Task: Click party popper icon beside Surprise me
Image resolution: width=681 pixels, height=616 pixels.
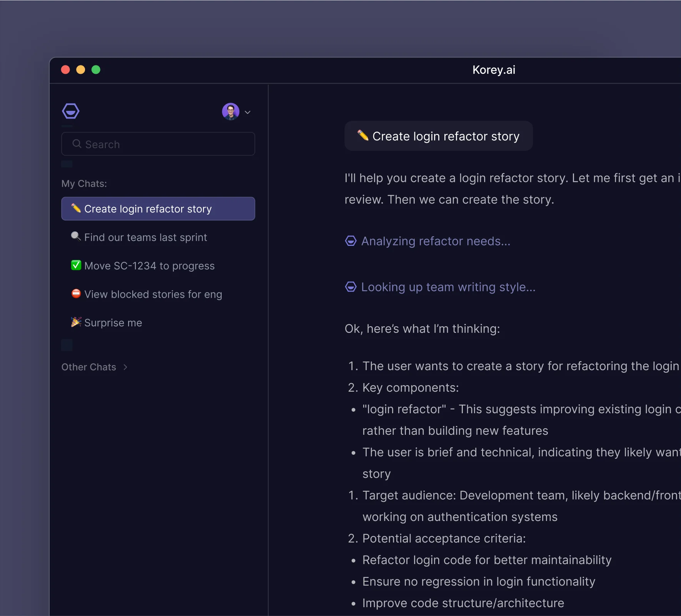Action: 76,322
